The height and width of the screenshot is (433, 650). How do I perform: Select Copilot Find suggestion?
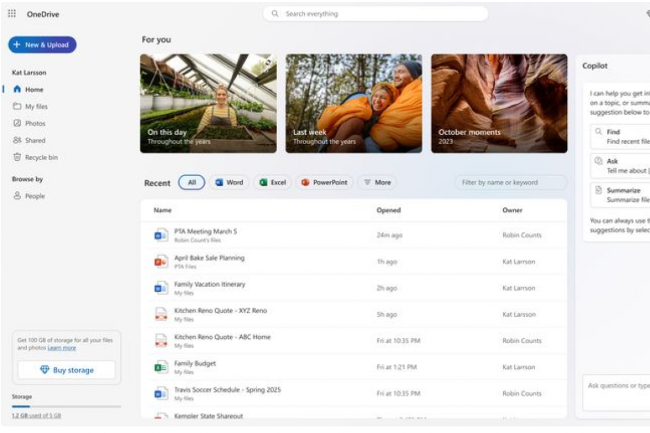(x=620, y=136)
